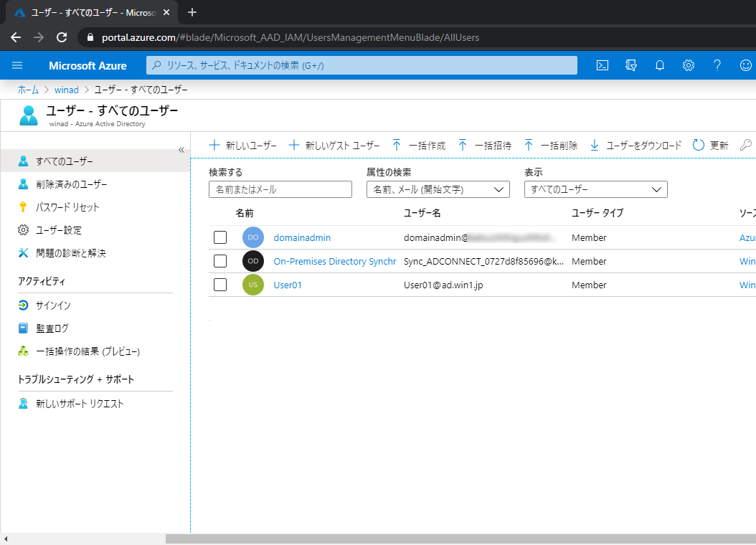Open the directory and subscription filter
The image size is (756, 545).
point(631,65)
